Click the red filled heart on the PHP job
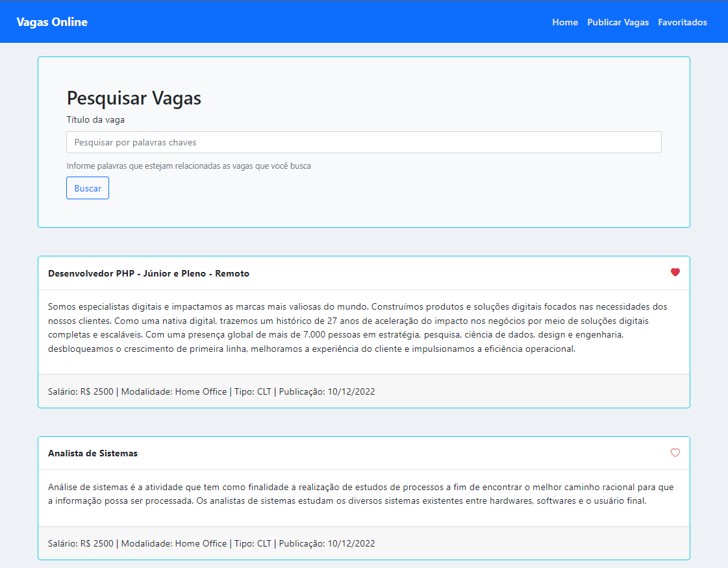 (675, 273)
